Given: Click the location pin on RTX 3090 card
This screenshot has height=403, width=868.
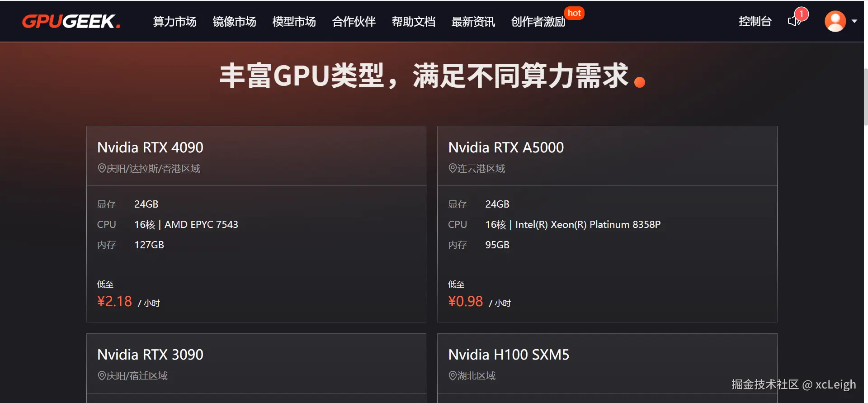Looking at the screenshot, I should point(102,375).
